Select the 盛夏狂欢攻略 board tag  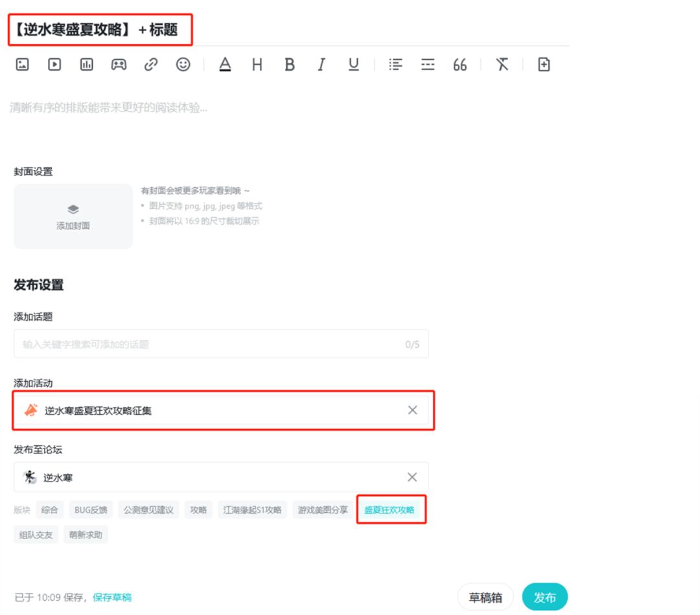(390, 509)
